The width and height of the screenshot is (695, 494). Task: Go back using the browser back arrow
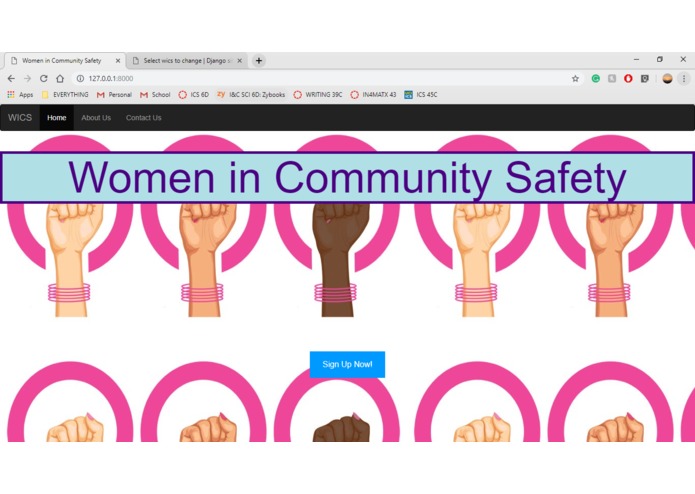(11, 78)
